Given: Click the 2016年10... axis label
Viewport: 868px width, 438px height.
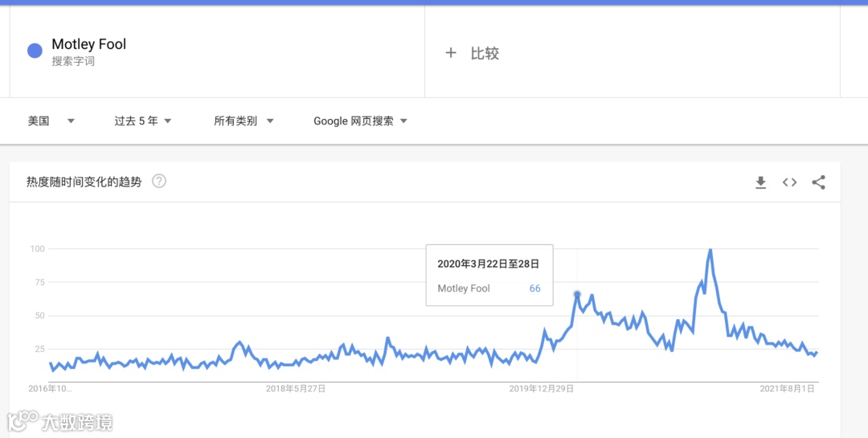Looking at the screenshot, I should 50,389.
